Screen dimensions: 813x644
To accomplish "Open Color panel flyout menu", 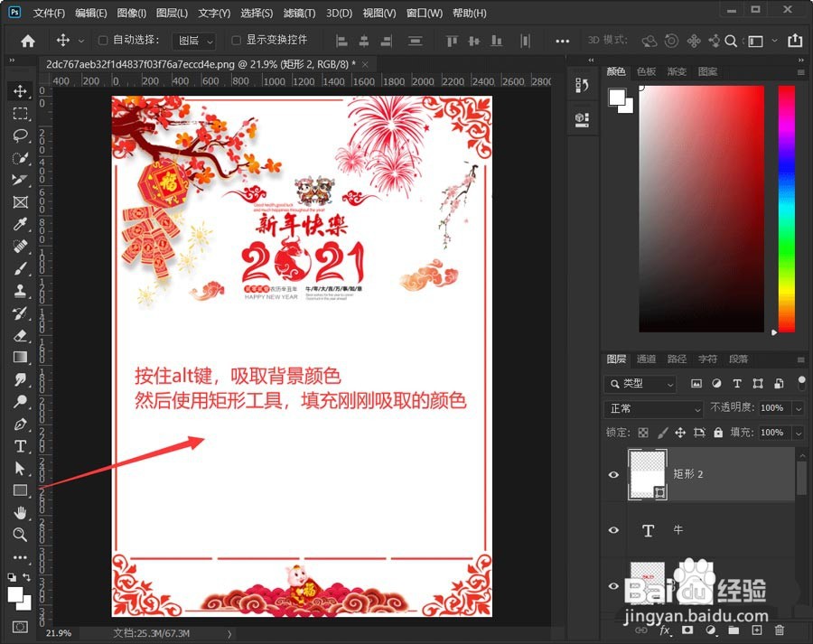I will point(800,72).
